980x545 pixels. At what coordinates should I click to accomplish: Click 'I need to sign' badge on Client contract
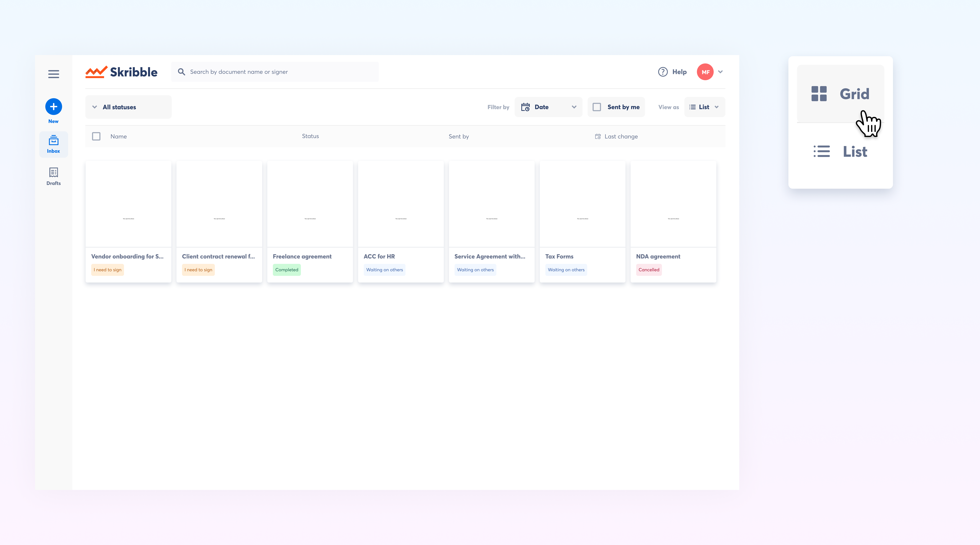click(199, 270)
